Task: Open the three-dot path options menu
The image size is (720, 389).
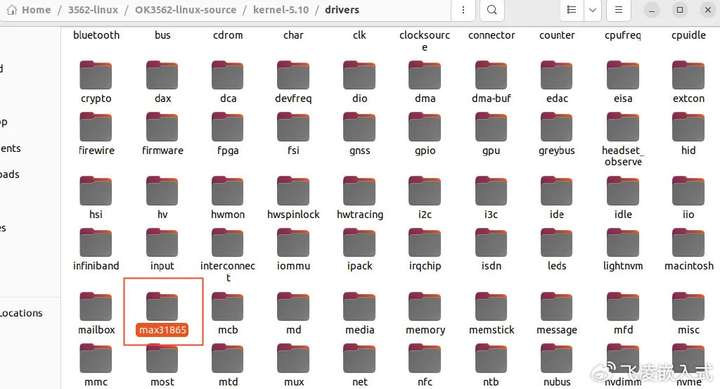Action: pyautogui.click(x=463, y=10)
